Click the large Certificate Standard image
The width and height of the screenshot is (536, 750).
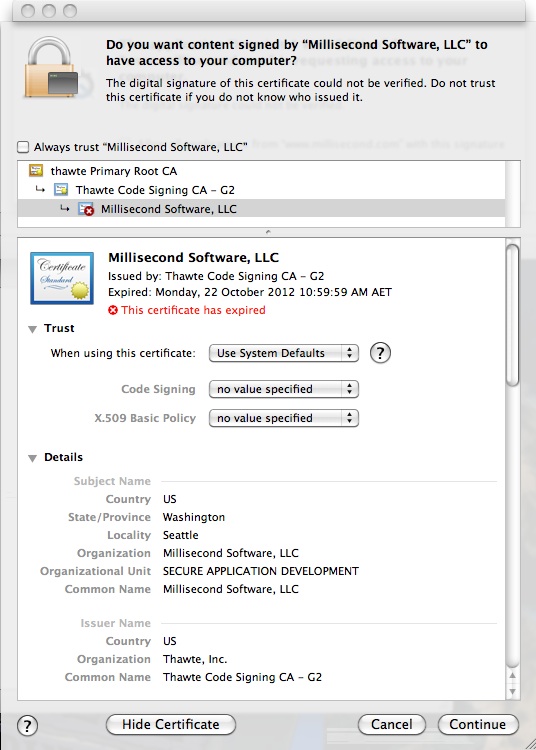tap(62, 278)
